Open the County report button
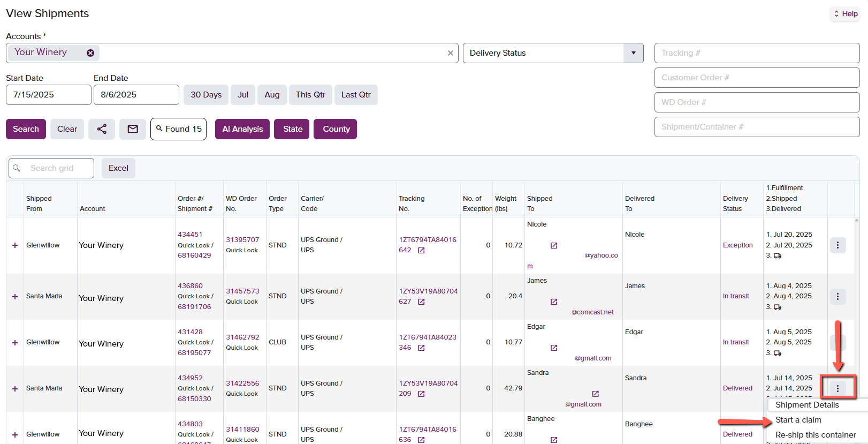868x444 pixels. [336, 129]
